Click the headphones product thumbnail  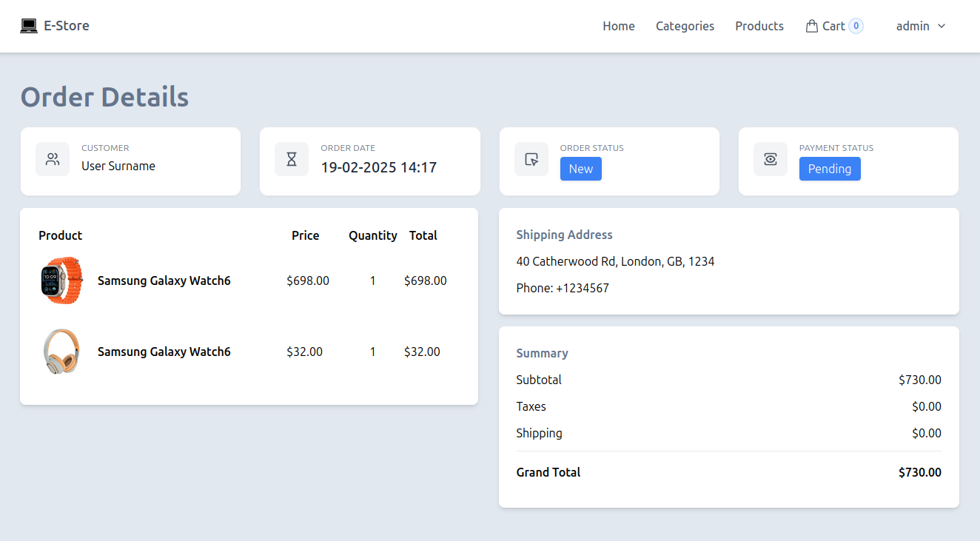[61, 352]
